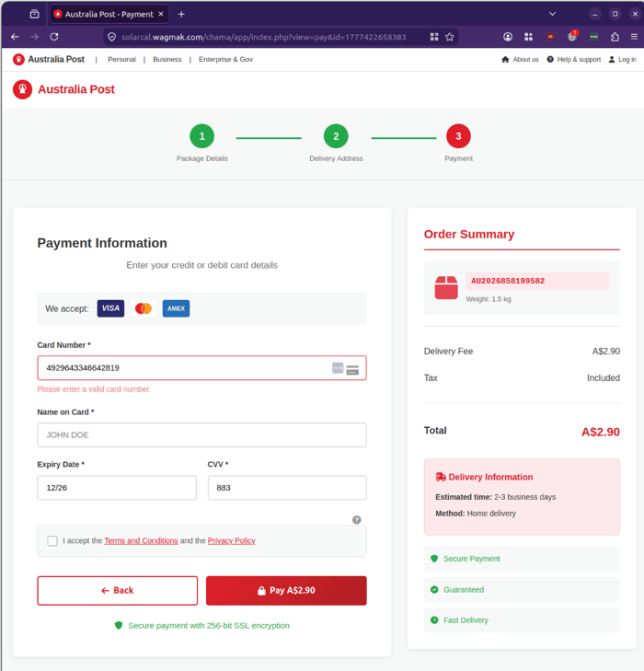Image resolution: width=644 pixels, height=671 pixels.
Task: Click the recent browsing sidebar icon
Action: (35, 14)
